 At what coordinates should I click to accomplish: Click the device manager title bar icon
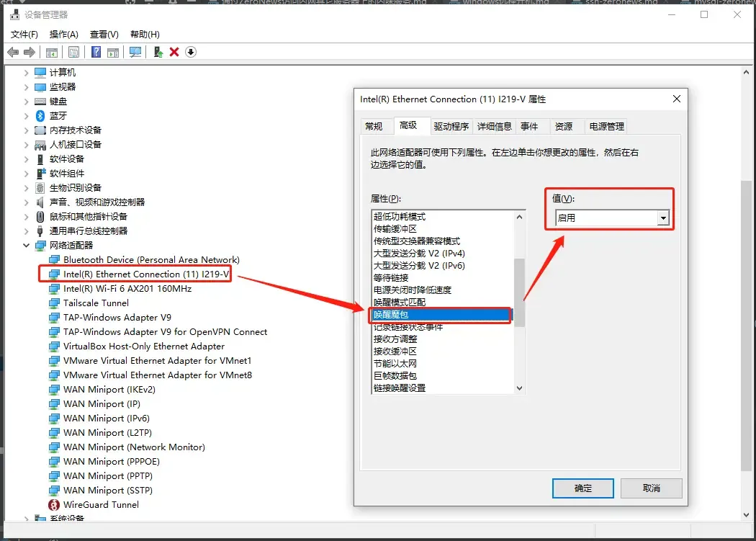coord(15,15)
